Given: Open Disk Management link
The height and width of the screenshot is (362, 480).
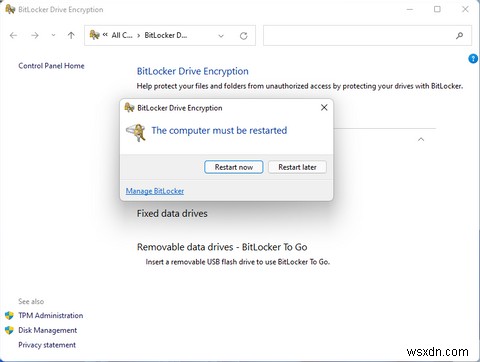Looking at the screenshot, I should coord(48,330).
